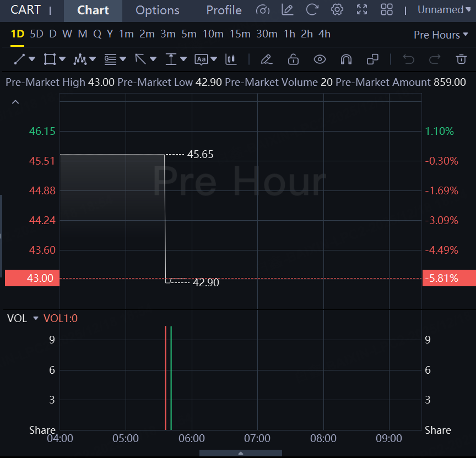Select the 2m interval

pyautogui.click(x=147, y=34)
